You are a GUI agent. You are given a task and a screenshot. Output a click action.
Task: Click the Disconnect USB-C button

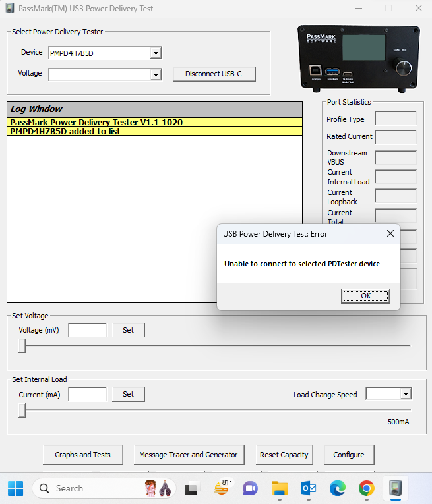[x=214, y=74]
